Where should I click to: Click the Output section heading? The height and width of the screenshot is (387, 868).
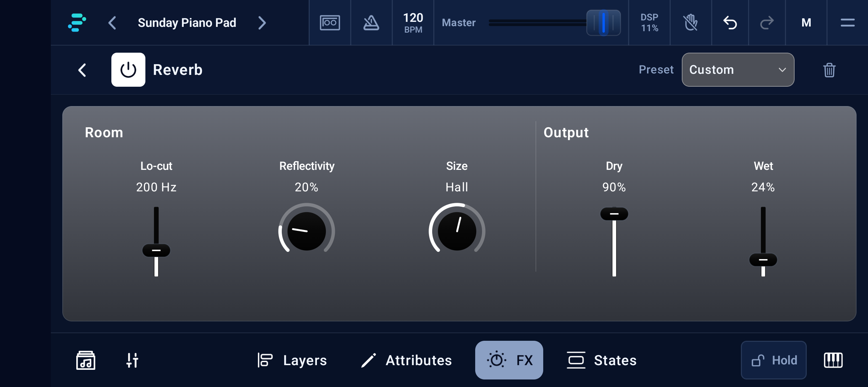tap(566, 133)
